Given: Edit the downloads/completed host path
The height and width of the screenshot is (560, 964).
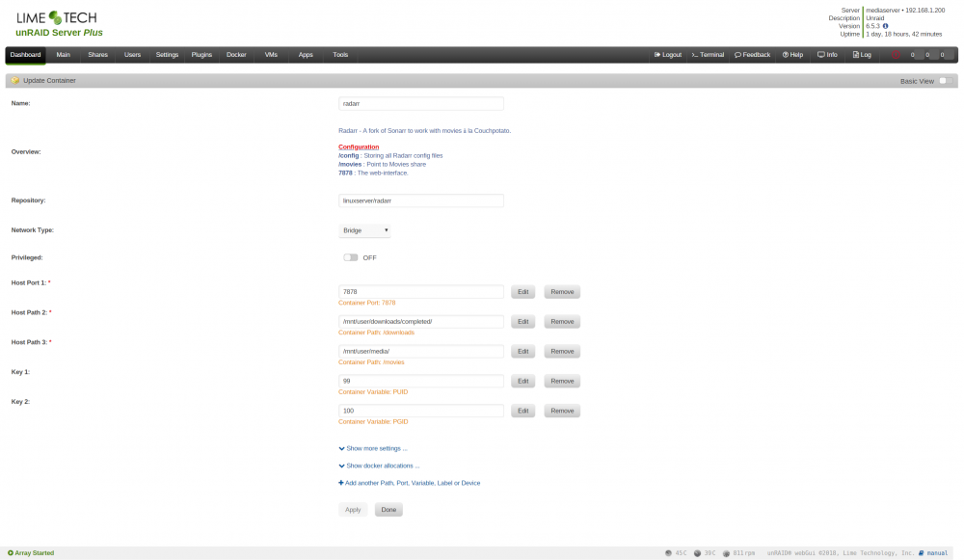Looking at the screenshot, I should click(523, 322).
